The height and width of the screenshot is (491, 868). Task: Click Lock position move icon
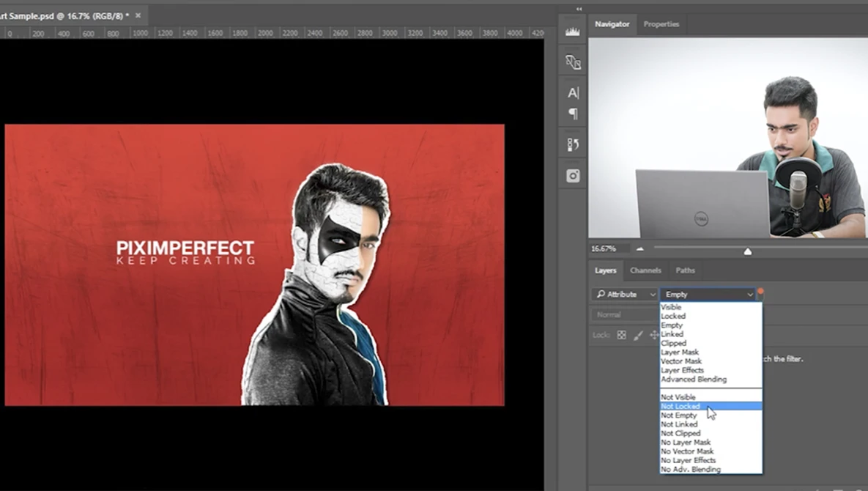point(654,335)
